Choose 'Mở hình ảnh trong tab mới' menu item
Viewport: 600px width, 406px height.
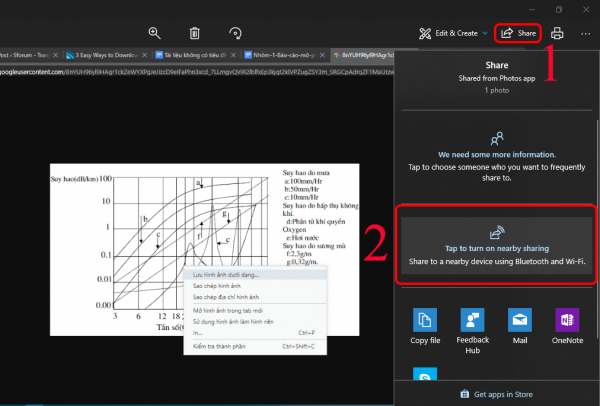coord(255,311)
